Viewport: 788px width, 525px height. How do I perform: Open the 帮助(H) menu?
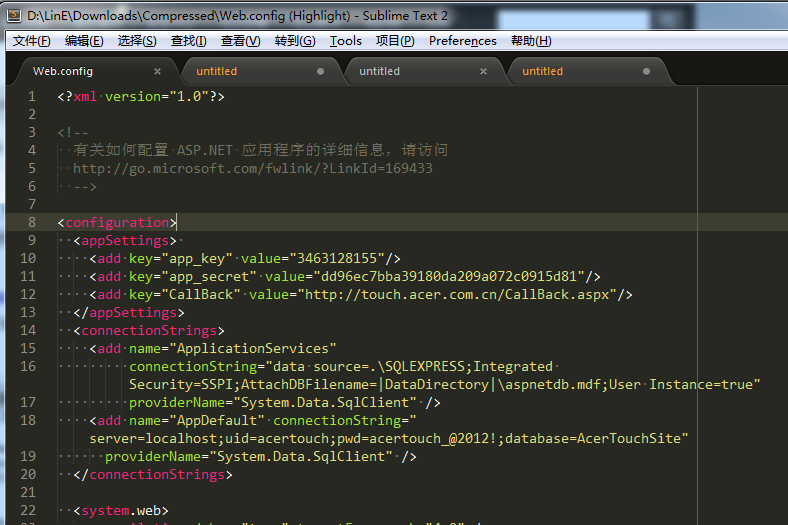click(531, 41)
